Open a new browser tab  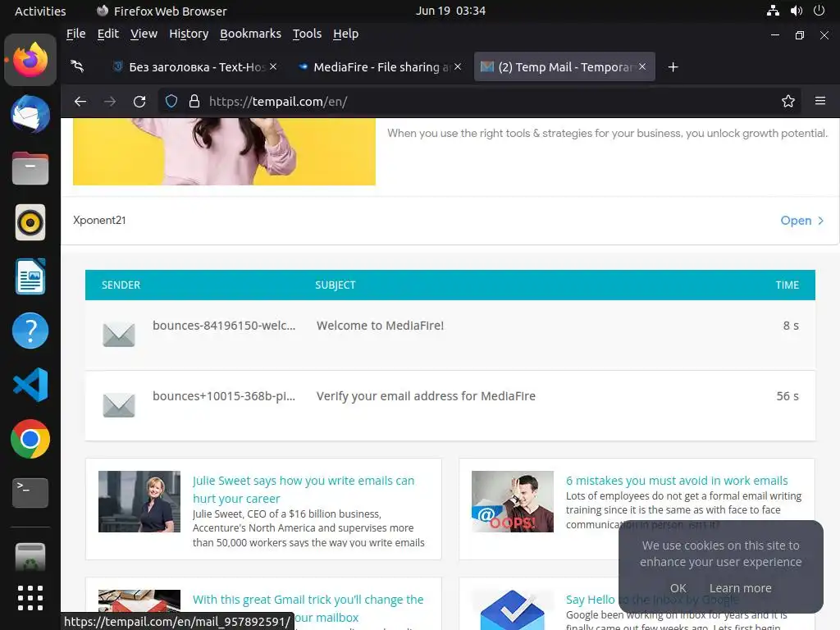pos(673,67)
